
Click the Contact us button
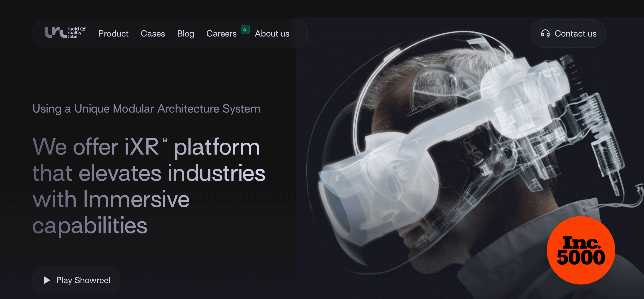(575, 34)
